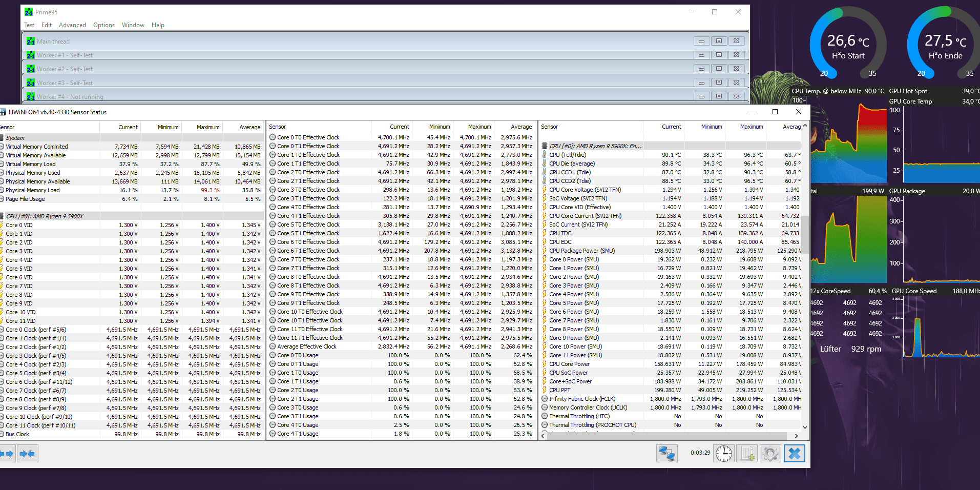The image size is (980, 490).
Task: Click the icon beside Infinity Fabric Clock (FCLK)
Action: click(545, 399)
